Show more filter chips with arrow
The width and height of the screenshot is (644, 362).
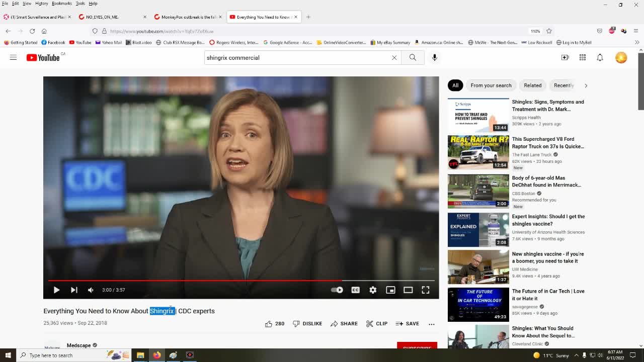[586, 85]
